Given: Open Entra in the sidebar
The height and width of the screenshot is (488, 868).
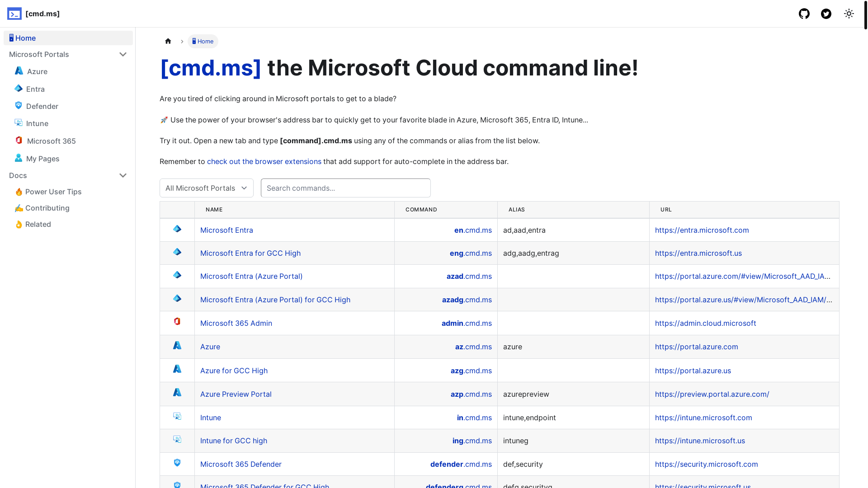Looking at the screenshot, I should [35, 89].
